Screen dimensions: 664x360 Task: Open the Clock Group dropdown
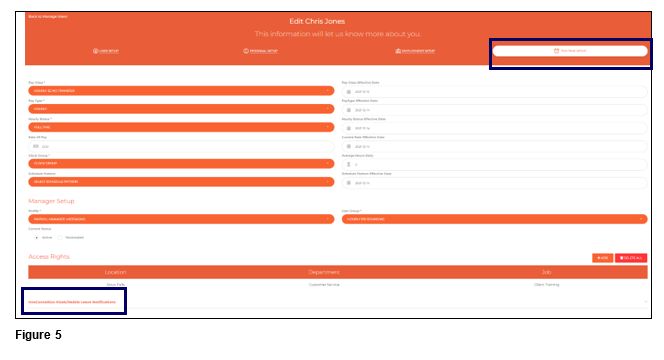click(181, 163)
